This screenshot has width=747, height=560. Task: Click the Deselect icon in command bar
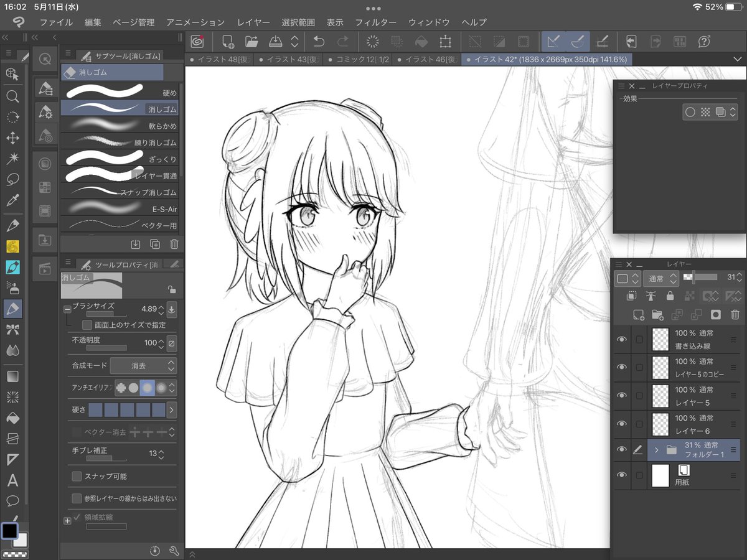click(x=475, y=42)
